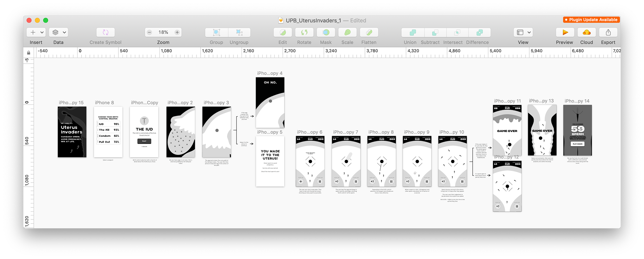The width and height of the screenshot is (644, 259).
Task: Click the Mask tool icon
Action: point(326,33)
